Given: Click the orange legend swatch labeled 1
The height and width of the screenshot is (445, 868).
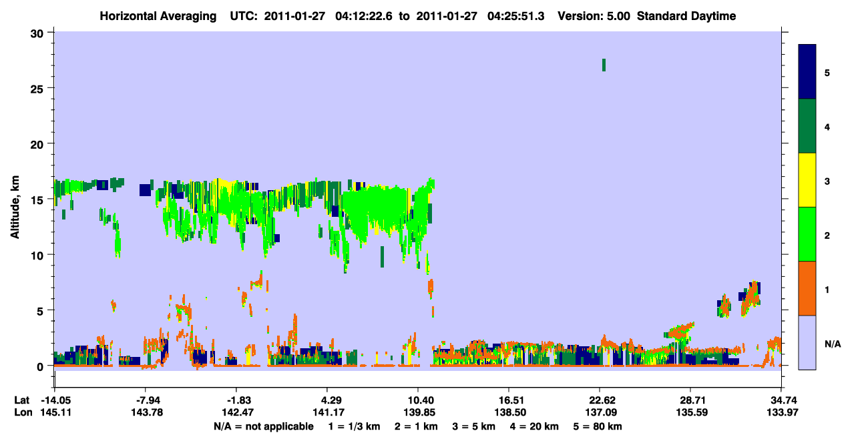Looking at the screenshot, I should click(x=808, y=288).
